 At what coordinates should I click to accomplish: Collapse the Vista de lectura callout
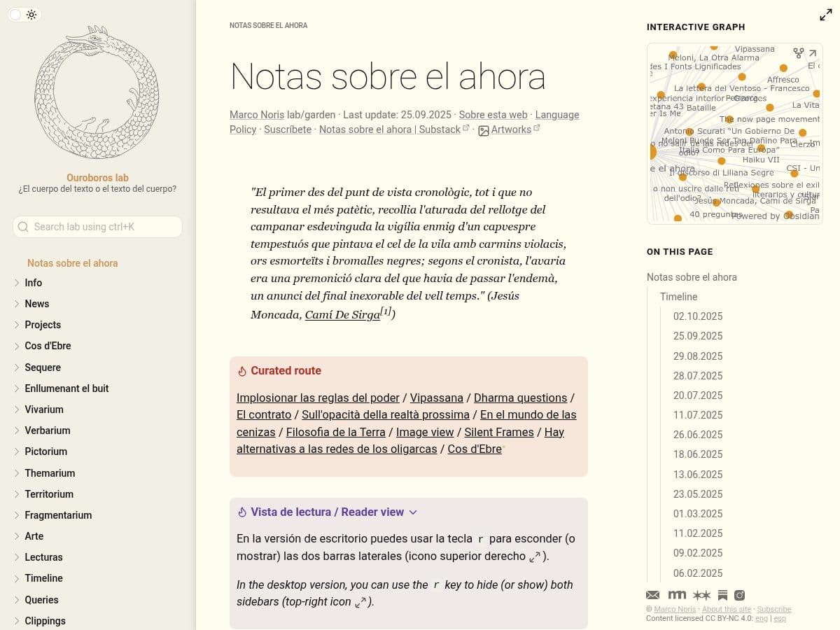pos(413,512)
